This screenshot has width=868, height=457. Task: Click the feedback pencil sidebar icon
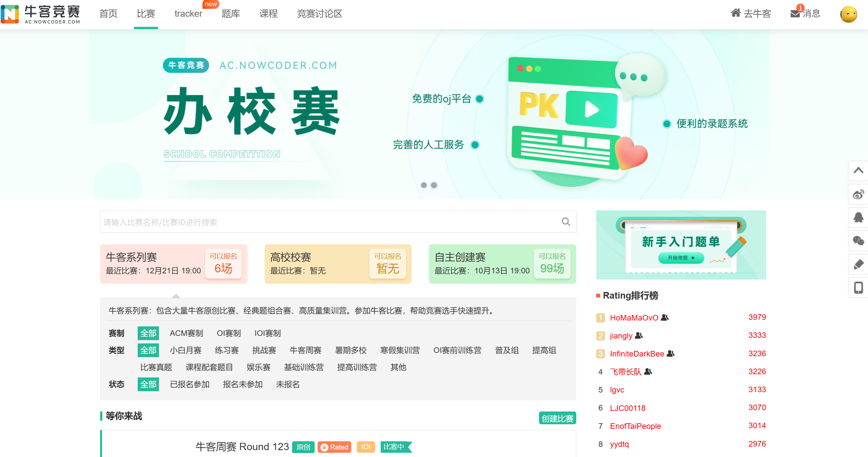858,264
